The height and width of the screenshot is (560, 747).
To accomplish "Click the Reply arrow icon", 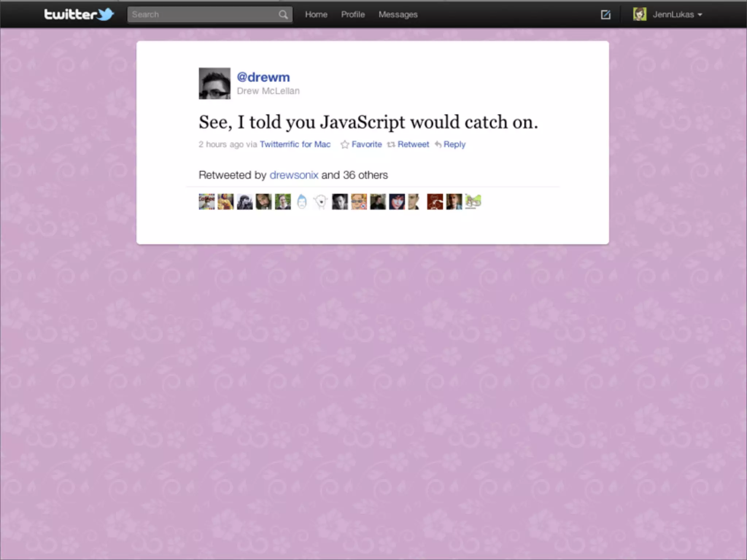I will [438, 145].
